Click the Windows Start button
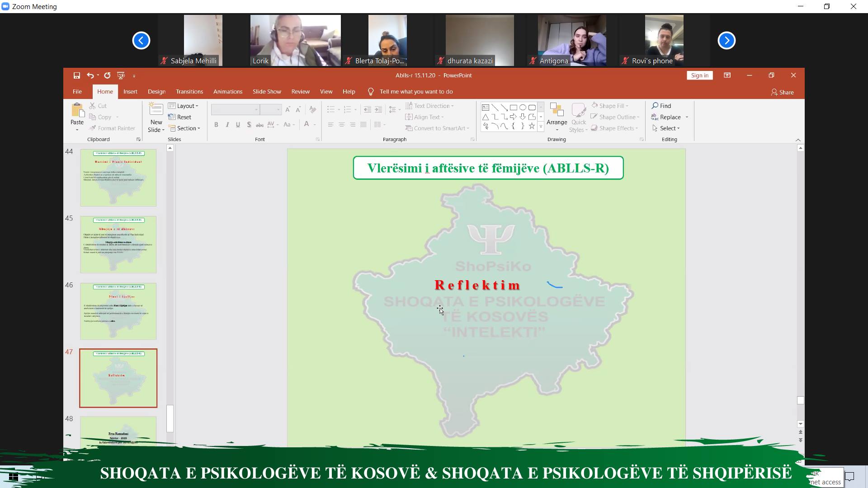The image size is (868, 488). click(x=13, y=477)
